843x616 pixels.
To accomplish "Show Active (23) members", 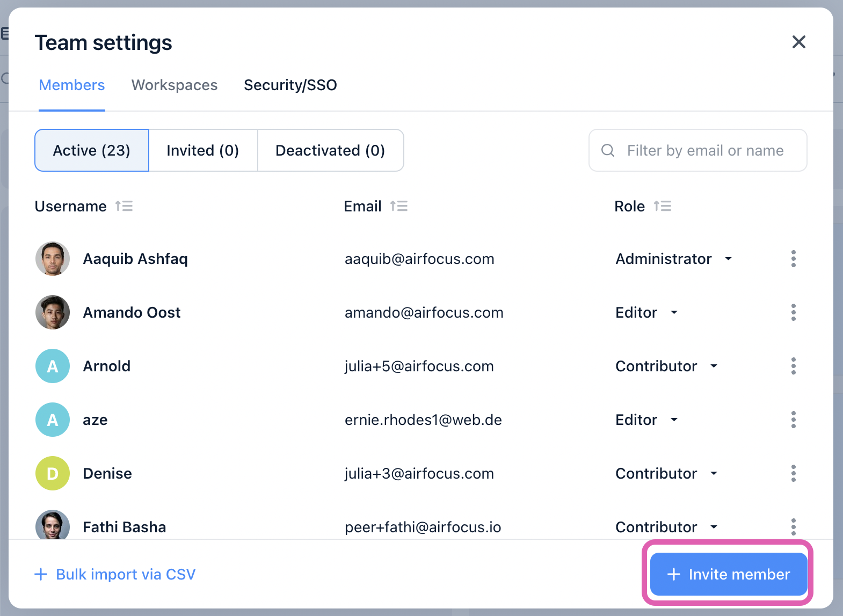I will point(92,150).
